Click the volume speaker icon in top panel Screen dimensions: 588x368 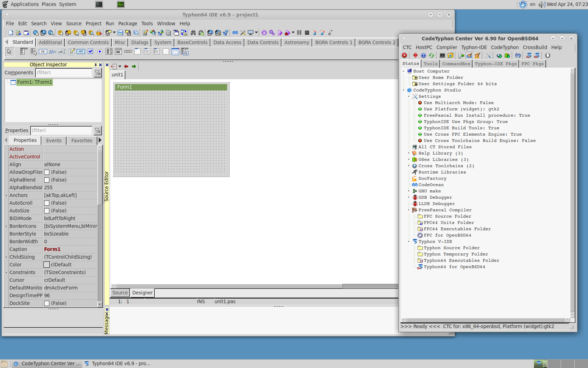coord(542,4)
